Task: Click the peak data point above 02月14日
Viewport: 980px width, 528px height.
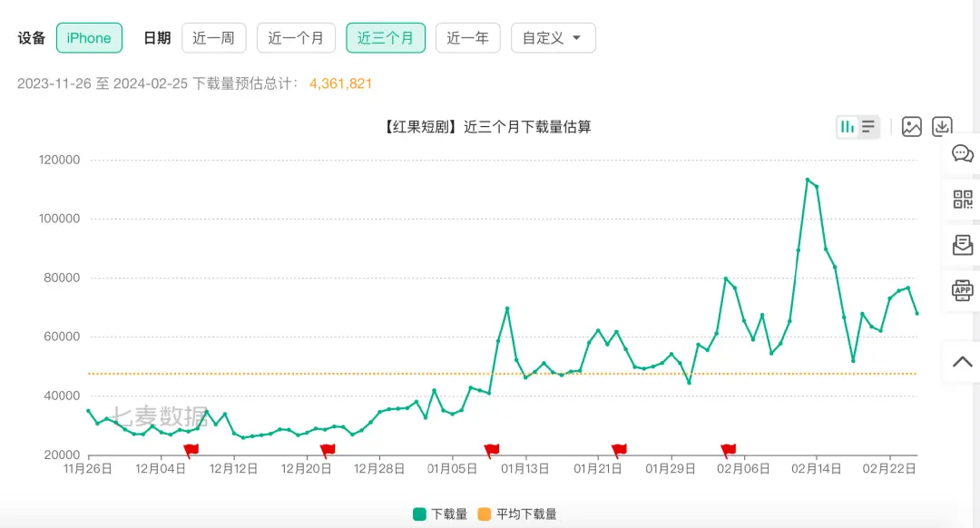Action: pos(807,180)
